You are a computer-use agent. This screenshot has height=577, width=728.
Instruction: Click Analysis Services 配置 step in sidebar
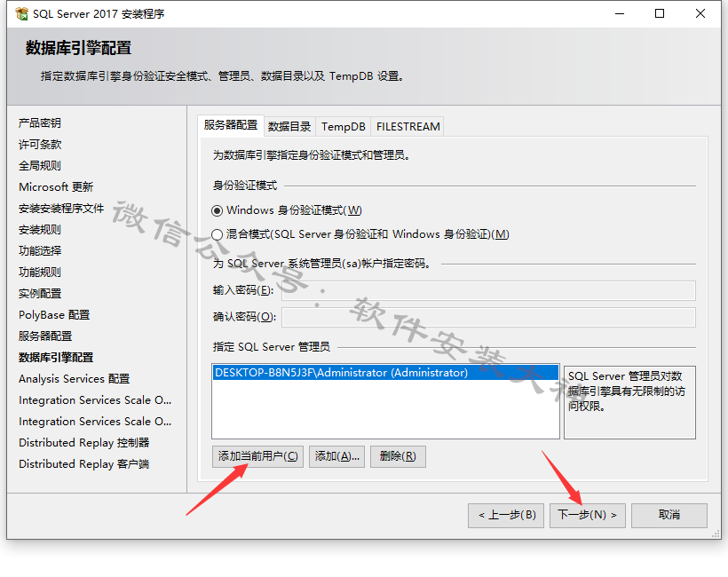pos(75,379)
